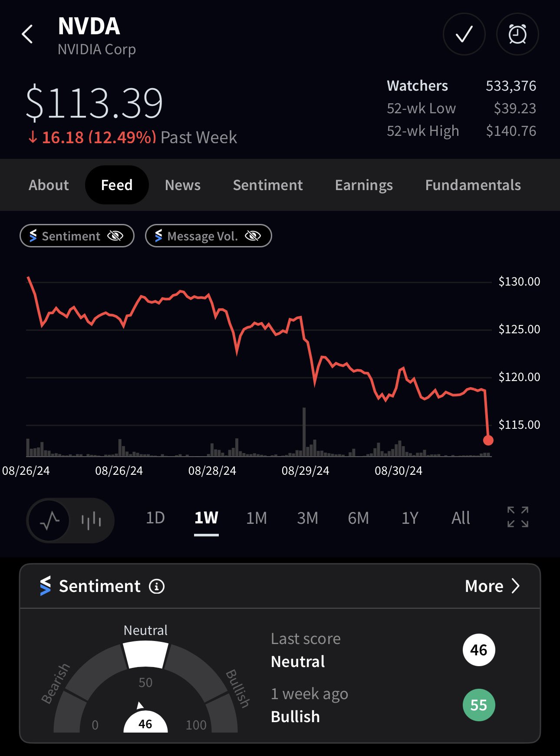Select 3M chart range
The width and height of the screenshot is (560, 756).
click(308, 518)
